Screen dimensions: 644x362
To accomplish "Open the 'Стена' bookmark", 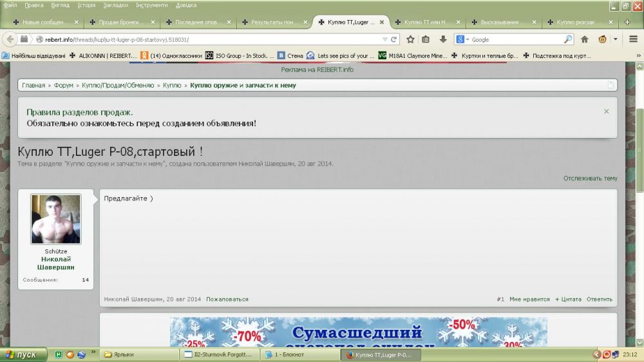I will coord(290,55).
